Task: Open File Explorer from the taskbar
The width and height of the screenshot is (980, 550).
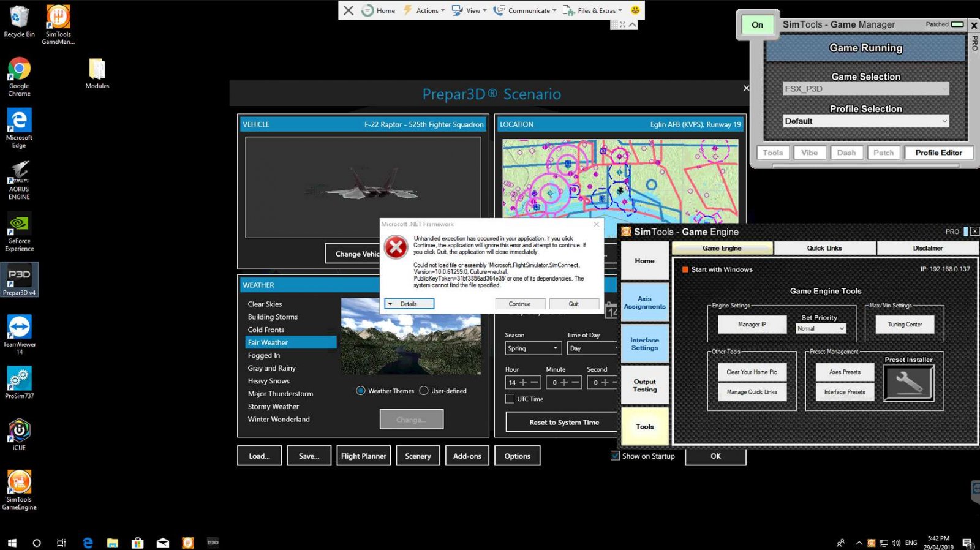Action: [x=112, y=543]
